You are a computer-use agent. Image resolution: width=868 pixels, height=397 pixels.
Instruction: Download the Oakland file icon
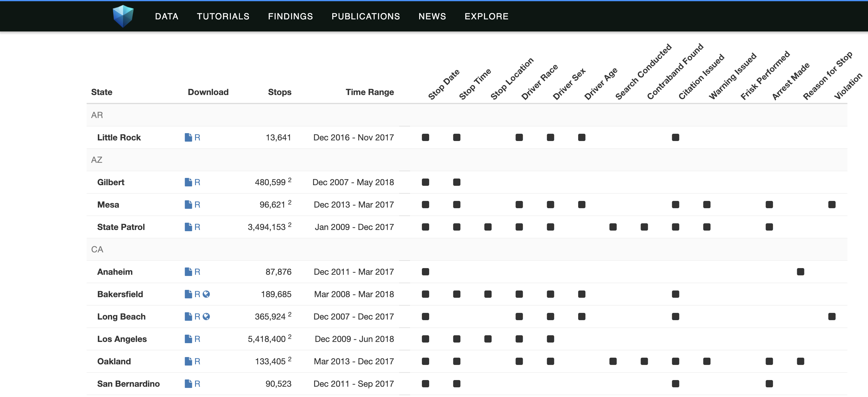click(x=188, y=361)
